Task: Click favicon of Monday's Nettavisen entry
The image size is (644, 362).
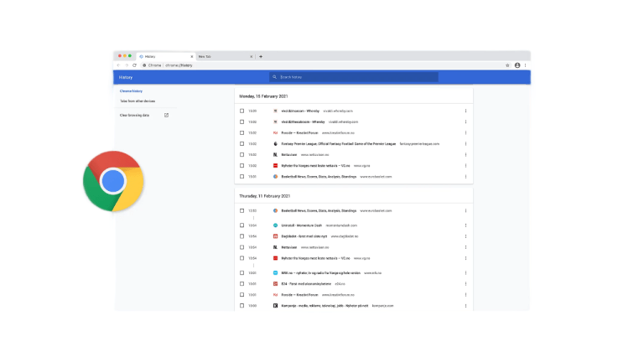Action: click(x=275, y=155)
